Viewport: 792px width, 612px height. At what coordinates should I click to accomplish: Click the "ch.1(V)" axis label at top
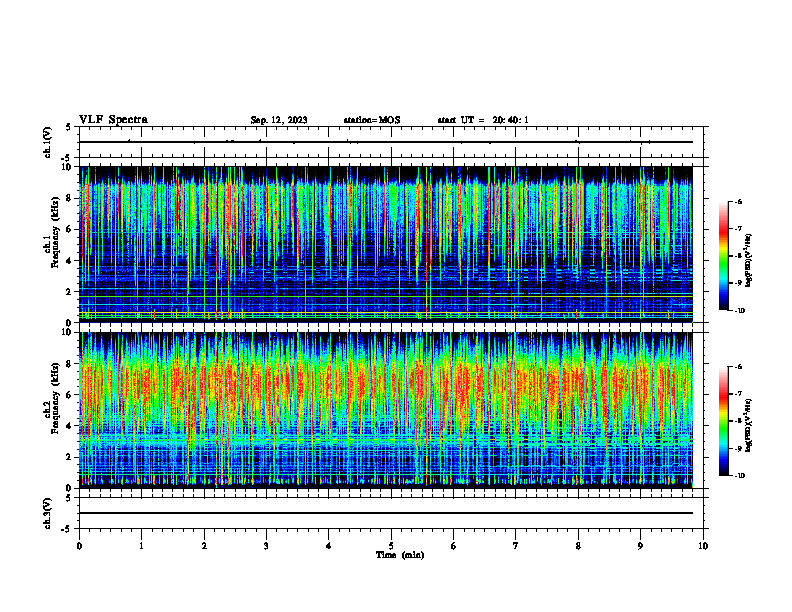tap(48, 142)
